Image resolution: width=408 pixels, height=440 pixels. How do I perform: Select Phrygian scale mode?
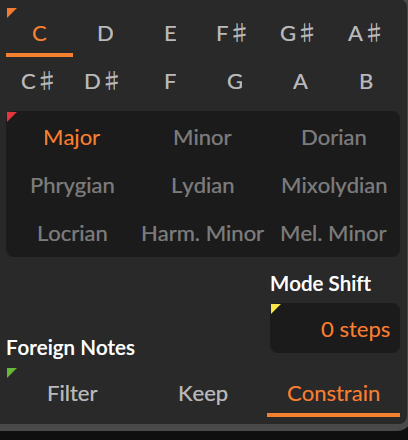[72, 186]
